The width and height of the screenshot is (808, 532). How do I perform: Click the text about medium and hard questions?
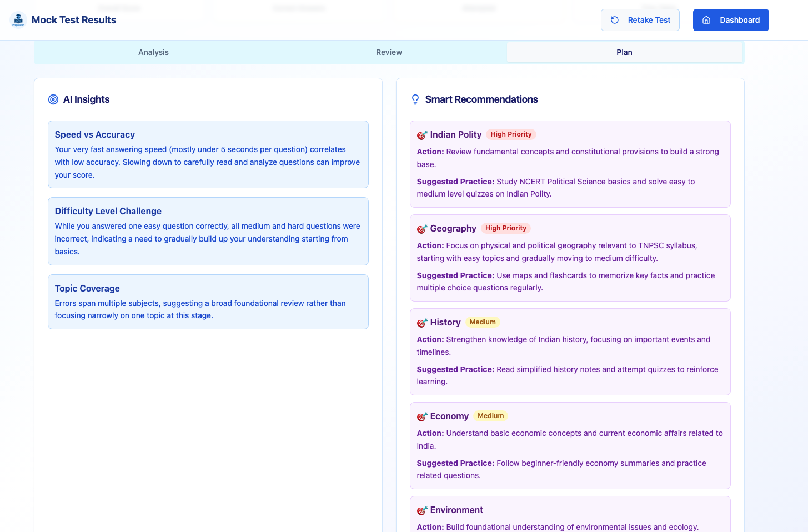(x=207, y=239)
